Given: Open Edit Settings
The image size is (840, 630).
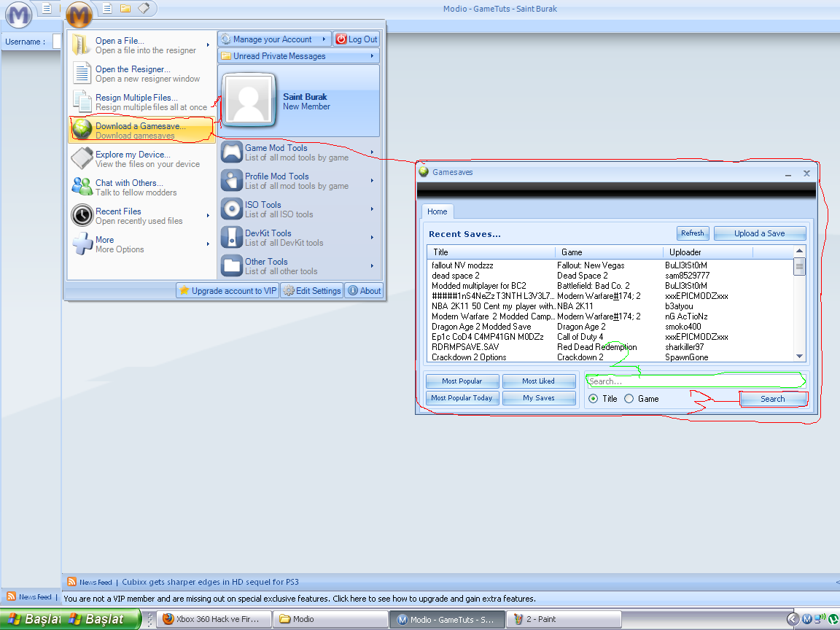Looking at the screenshot, I should coord(312,290).
